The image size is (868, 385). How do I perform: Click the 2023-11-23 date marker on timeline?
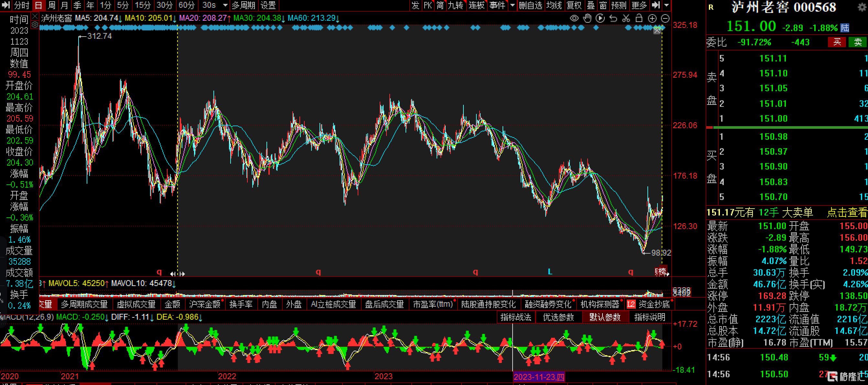(539, 377)
